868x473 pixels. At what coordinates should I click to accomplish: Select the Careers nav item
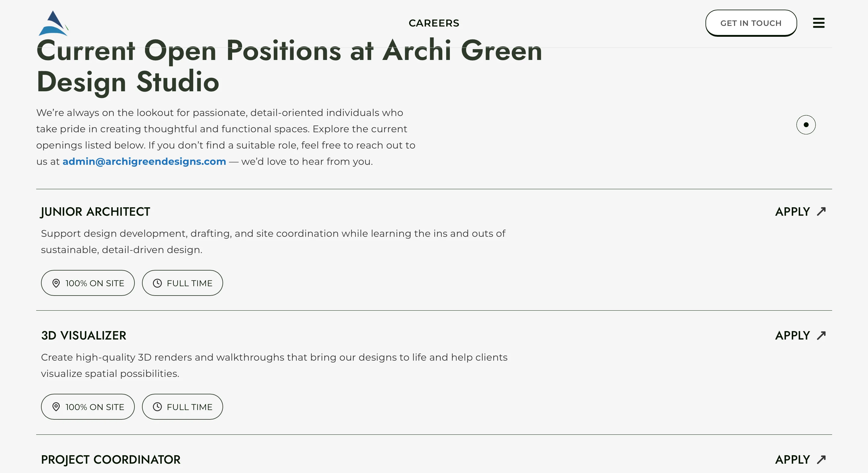pyautogui.click(x=434, y=23)
